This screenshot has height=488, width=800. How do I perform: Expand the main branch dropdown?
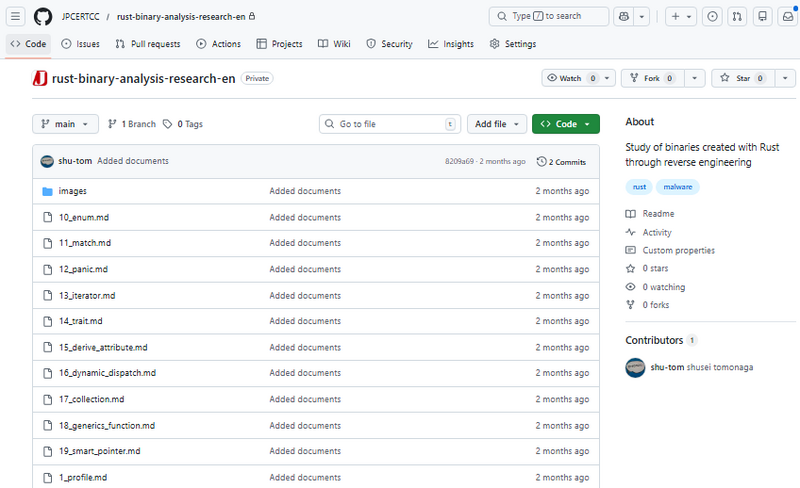(x=65, y=124)
